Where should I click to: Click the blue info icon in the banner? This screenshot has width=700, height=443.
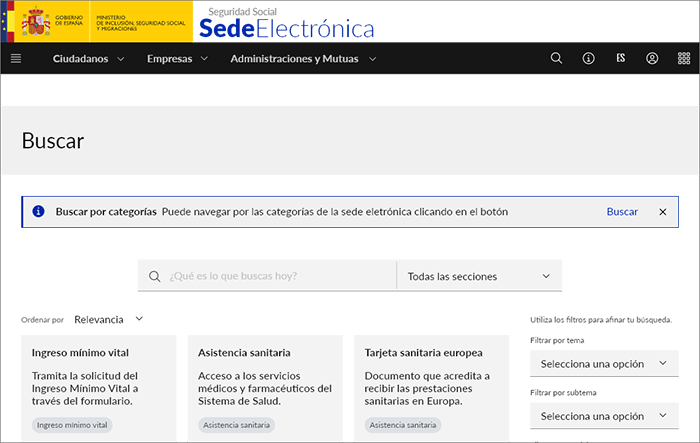coord(38,212)
